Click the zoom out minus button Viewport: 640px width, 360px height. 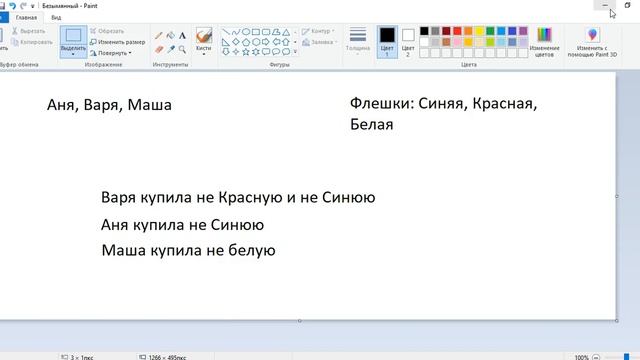click(596, 357)
